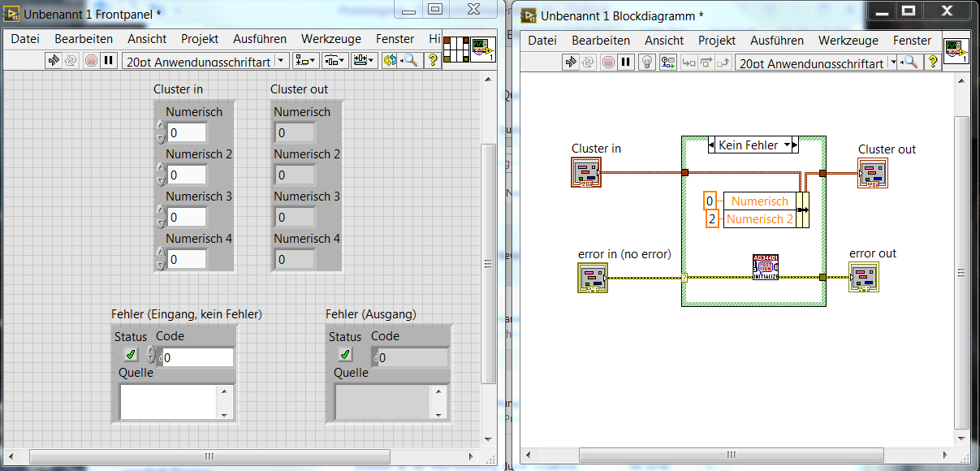Click Quelle text box in Fehler (Ausgang)
Viewport: 980px width, 471px height.
383,401
